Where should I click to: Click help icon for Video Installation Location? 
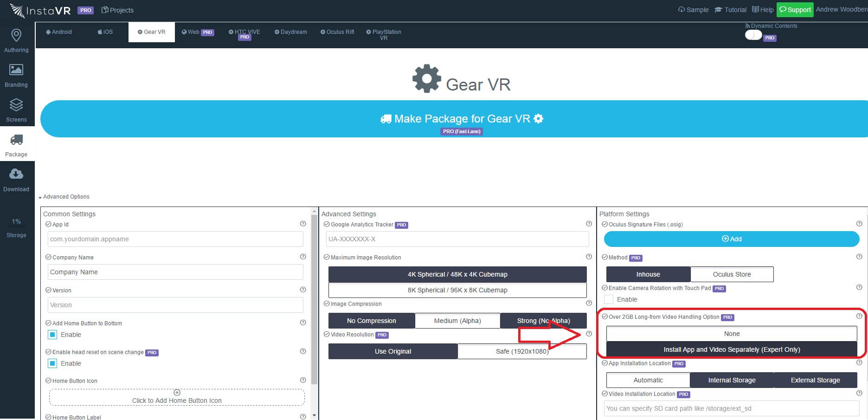(859, 393)
